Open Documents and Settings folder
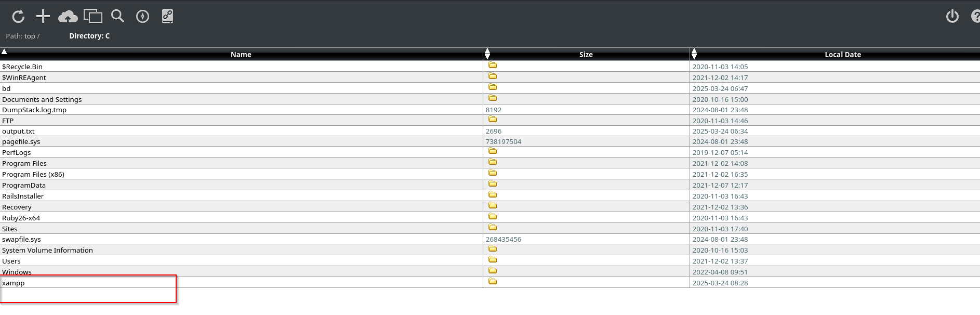Screen dimensions: 980x315 42,100
